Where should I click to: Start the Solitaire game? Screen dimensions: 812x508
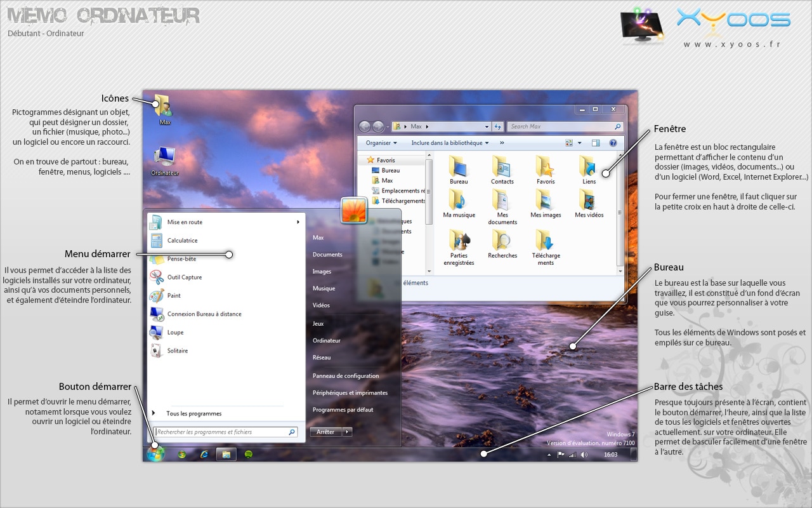point(177,351)
